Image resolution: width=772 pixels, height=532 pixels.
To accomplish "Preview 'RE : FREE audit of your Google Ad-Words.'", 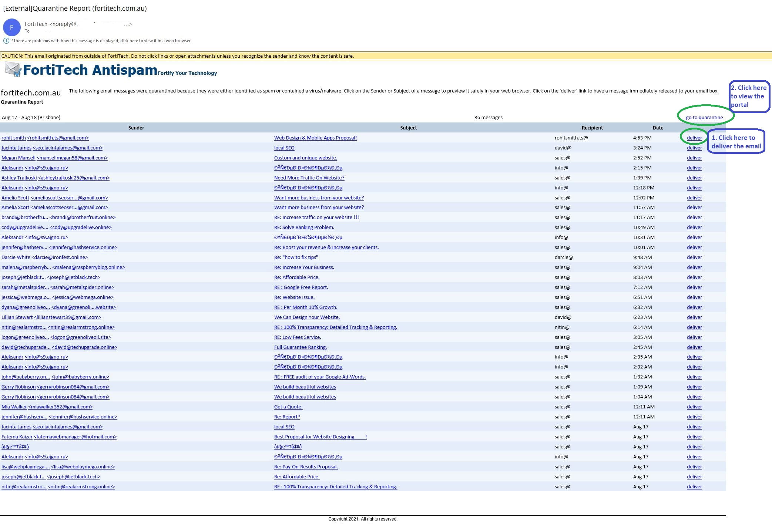I will click(320, 377).
